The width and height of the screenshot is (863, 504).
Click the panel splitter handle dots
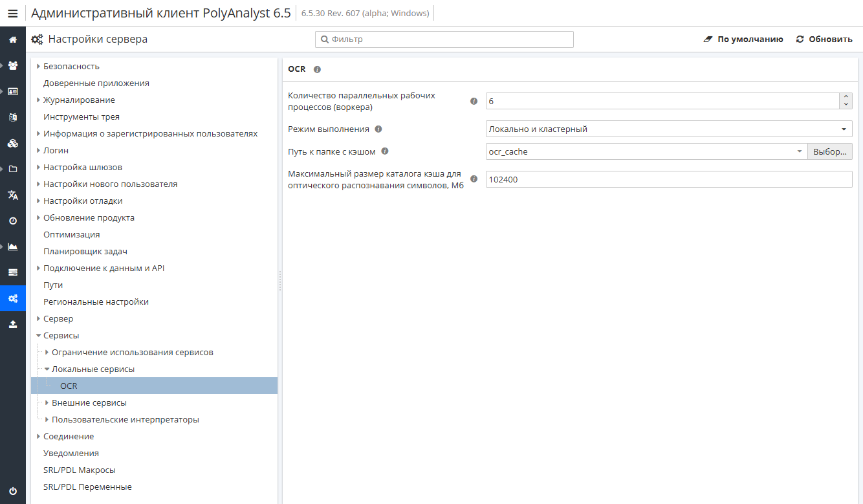coord(280,281)
